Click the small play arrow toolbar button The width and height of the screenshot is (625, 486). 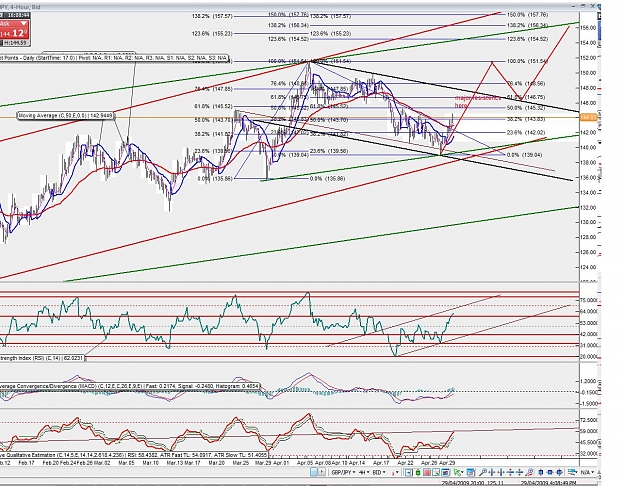tap(321, 472)
